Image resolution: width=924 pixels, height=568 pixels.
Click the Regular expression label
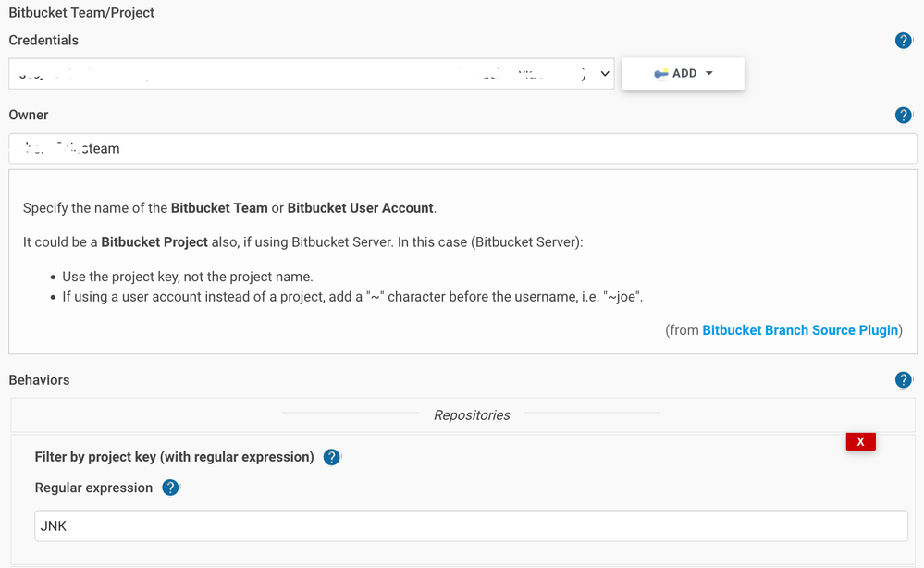tap(93, 488)
